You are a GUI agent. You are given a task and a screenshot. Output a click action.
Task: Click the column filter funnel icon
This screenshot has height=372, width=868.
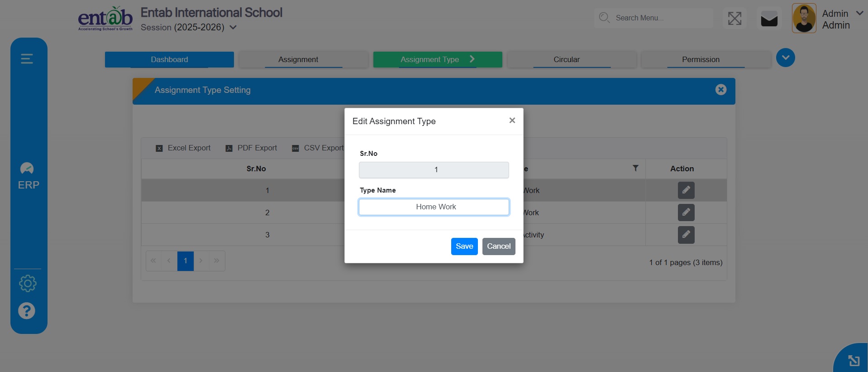point(635,168)
